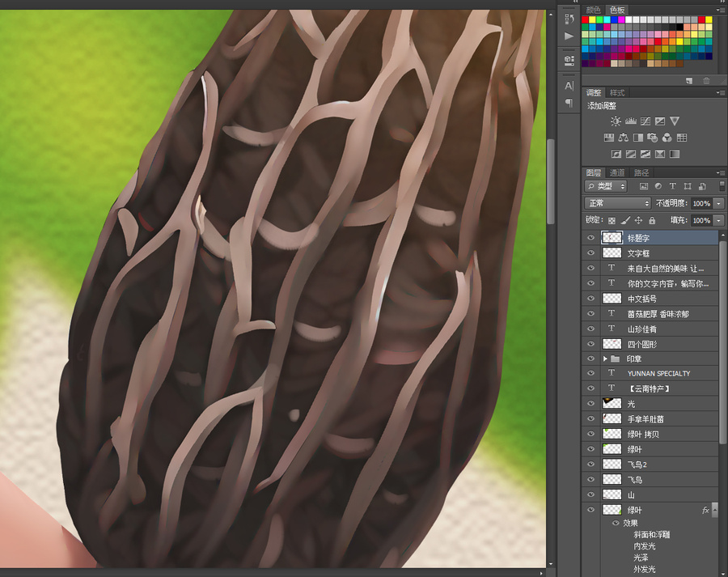Switch to the 通道 channels tab

pyautogui.click(x=617, y=173)
